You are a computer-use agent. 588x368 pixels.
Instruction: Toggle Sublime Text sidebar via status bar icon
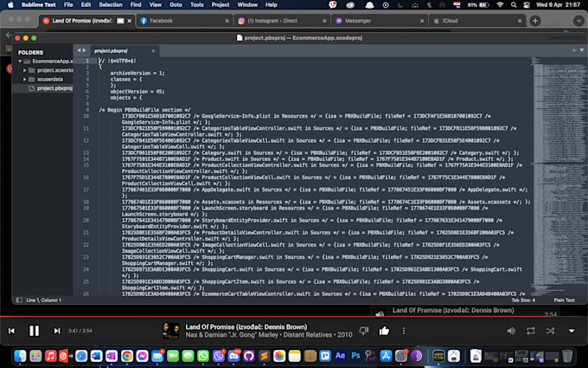click(19, 300)
